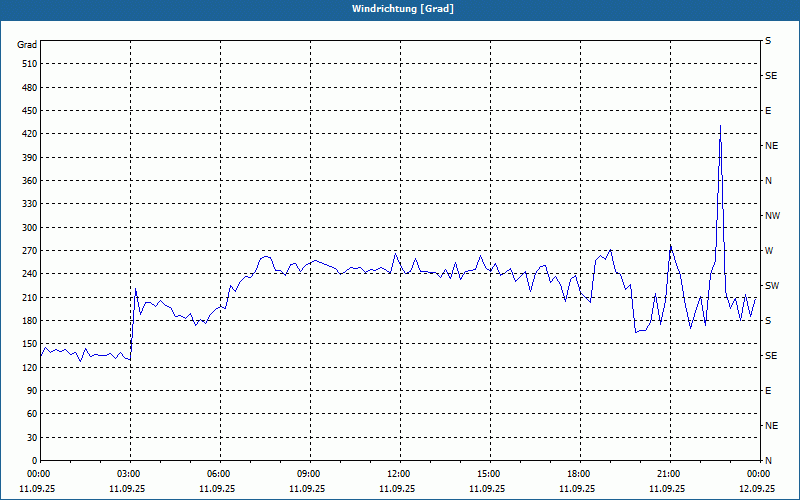This screenshot has width=800, height=500.
Task: Select the N compass label at the 0 baseline
Action: coord(768,461)
